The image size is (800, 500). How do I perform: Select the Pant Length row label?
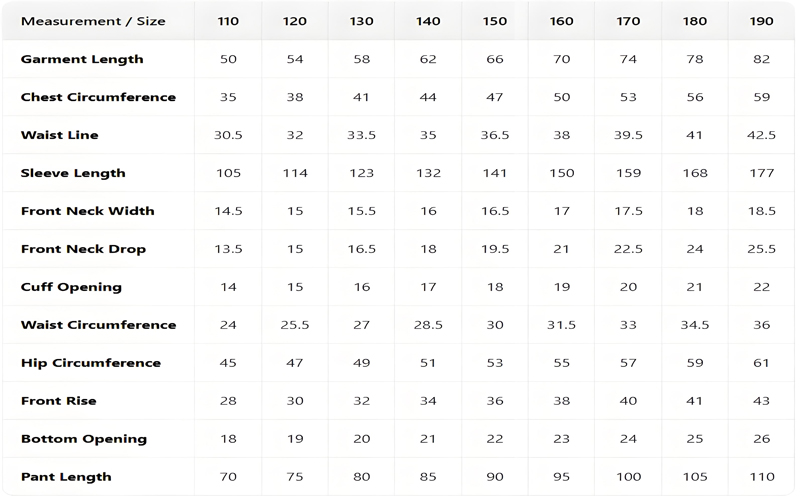(66, 477)
